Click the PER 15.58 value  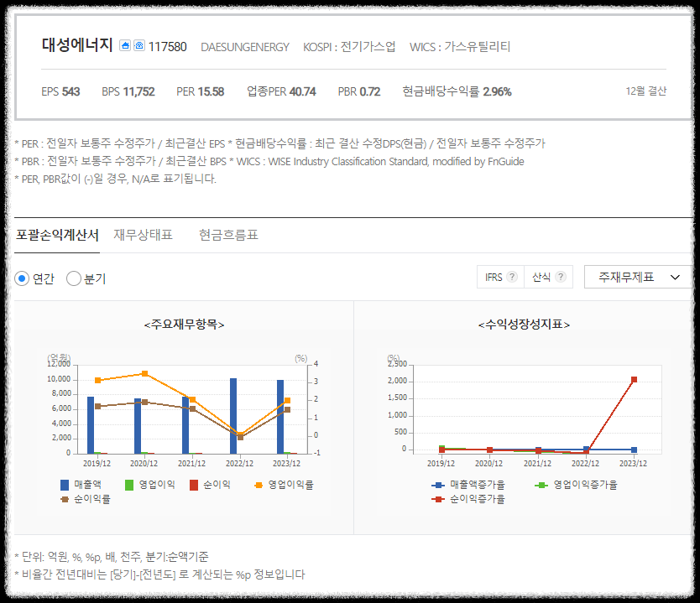pyautogui.click(x=201, y=91)
